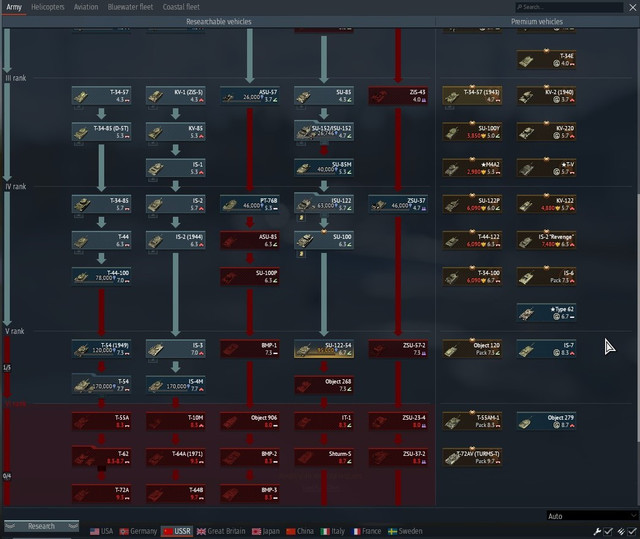Switch to the Coastal fleet tab
The height and width of the screenshot is (539, 640).
click(181, 7)
